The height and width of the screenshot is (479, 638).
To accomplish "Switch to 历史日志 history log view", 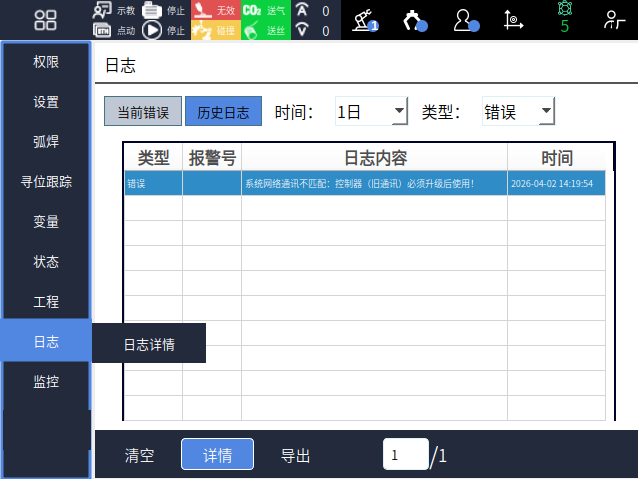I will point(223,112).
